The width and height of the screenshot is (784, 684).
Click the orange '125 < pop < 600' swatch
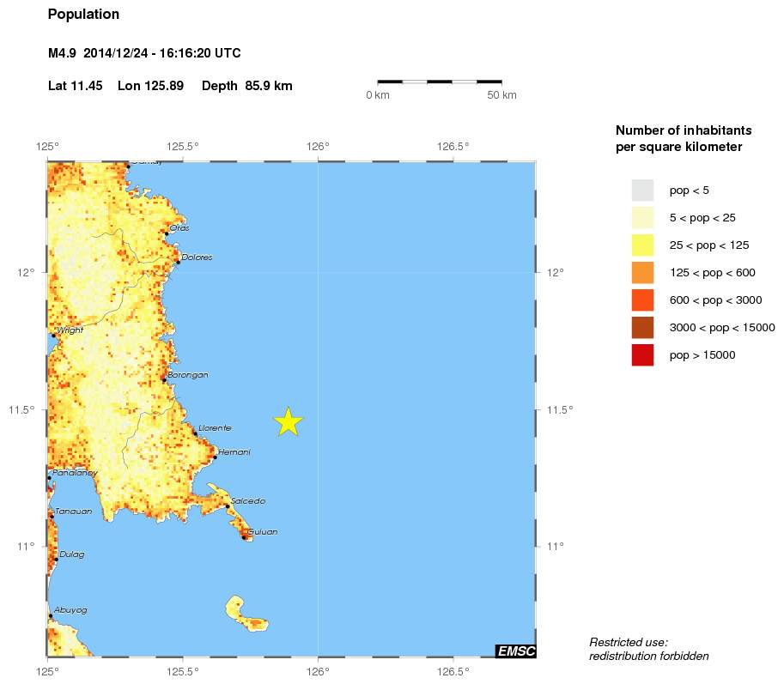click(642, 272)
